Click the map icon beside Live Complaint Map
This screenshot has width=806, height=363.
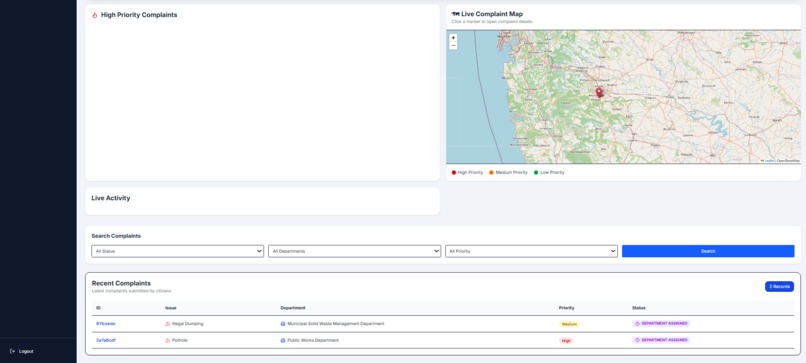point(455,14)
